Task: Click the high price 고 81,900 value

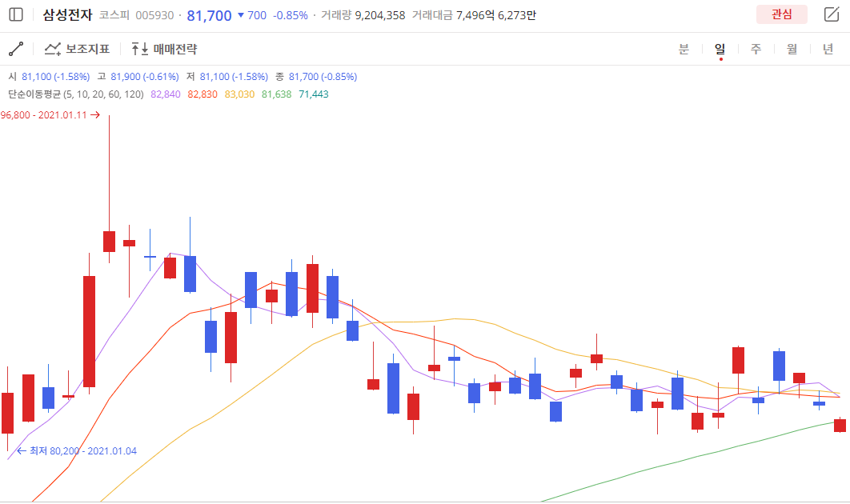Action: pyautogui.click(x=138, y=77)
